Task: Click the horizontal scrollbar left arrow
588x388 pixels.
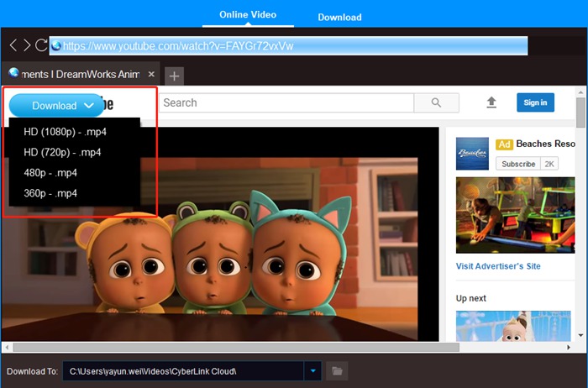Action: (x=7, y=348)
